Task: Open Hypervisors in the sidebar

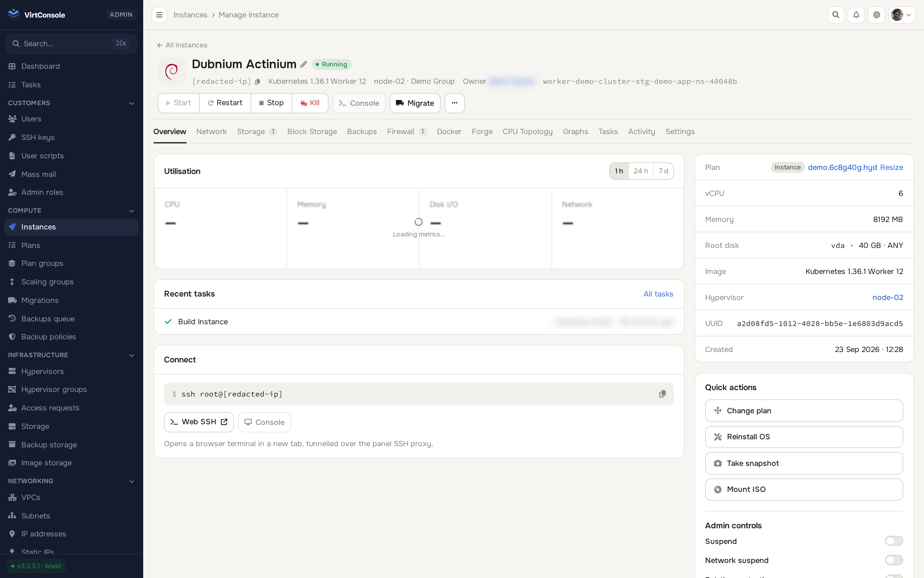Action: [71, 371]
